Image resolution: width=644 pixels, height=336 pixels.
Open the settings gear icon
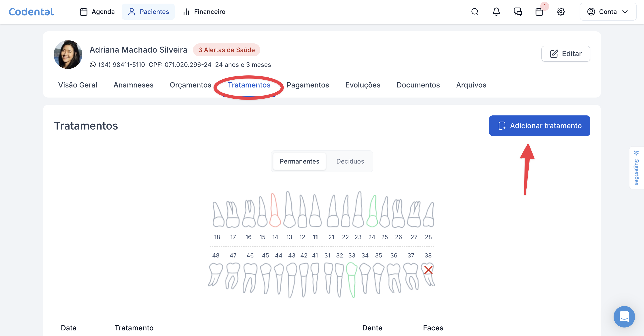561,12
